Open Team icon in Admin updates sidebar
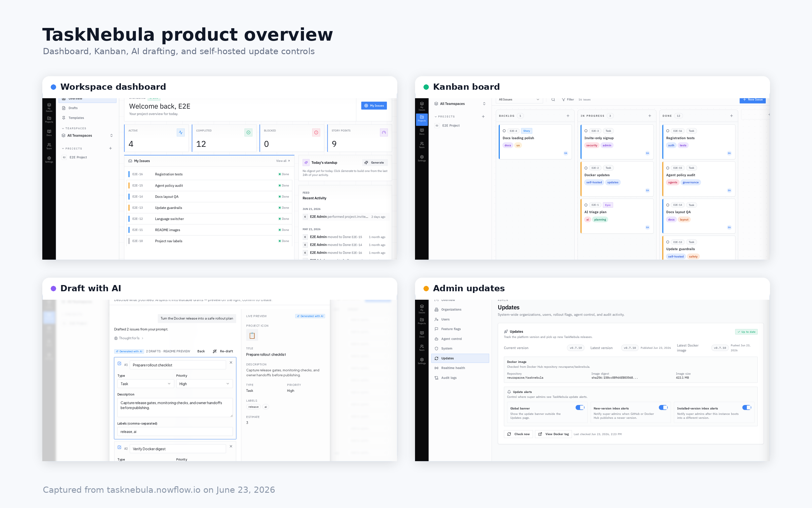Screen dimensions: 812x508 pyautogui.click(x=422, y=347)
